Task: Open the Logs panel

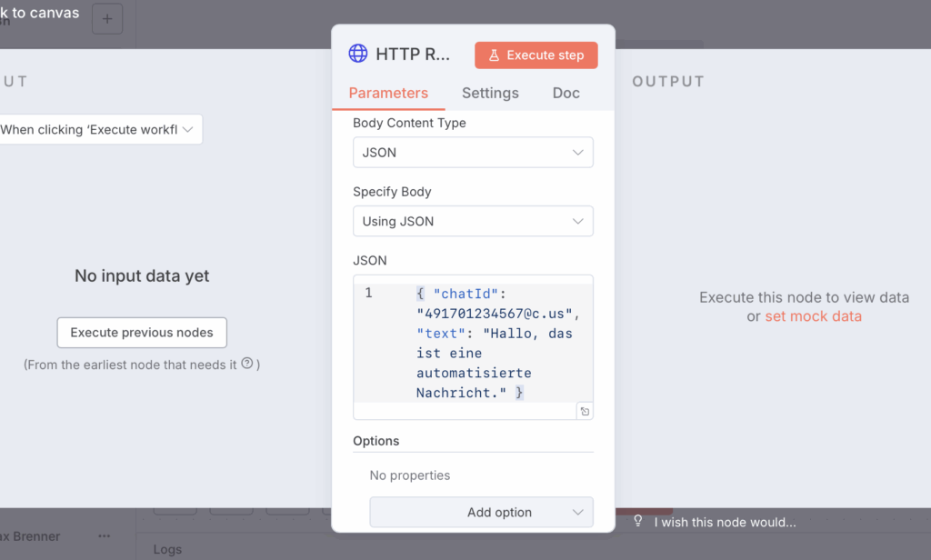Action: (x=166, y=549)
